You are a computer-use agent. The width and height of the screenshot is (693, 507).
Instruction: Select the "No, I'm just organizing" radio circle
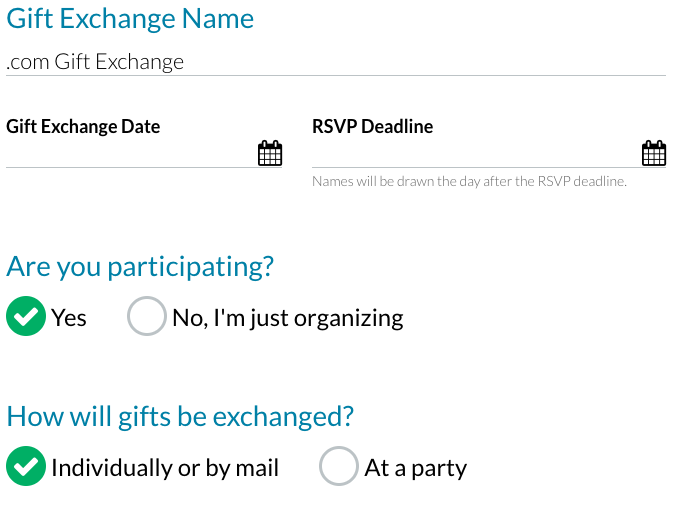[x=146, y=317]
